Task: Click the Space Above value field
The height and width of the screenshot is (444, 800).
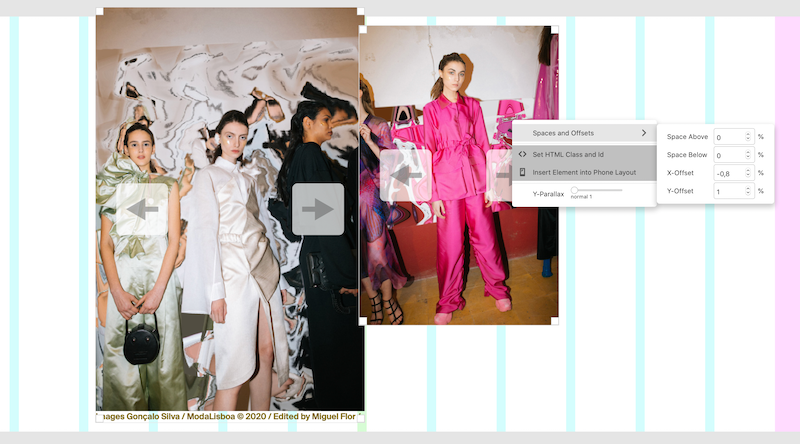Action: tap(727, 137)
